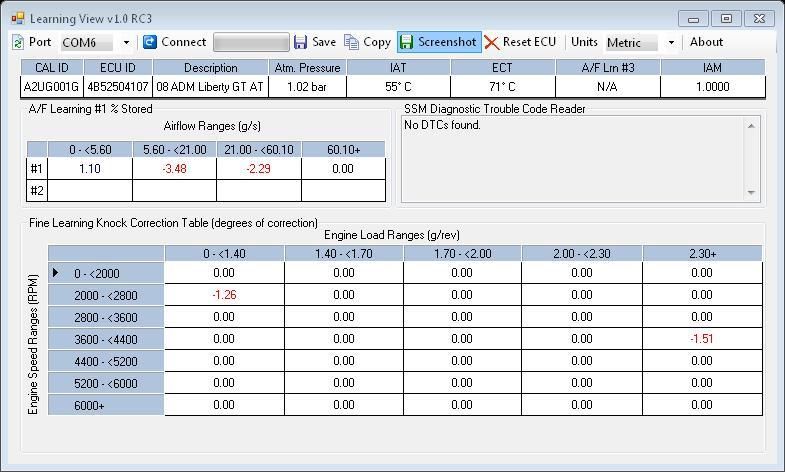The image size is (785, 472).
Task: Click the red X Reset ECU icon
Action: (492, 42)
